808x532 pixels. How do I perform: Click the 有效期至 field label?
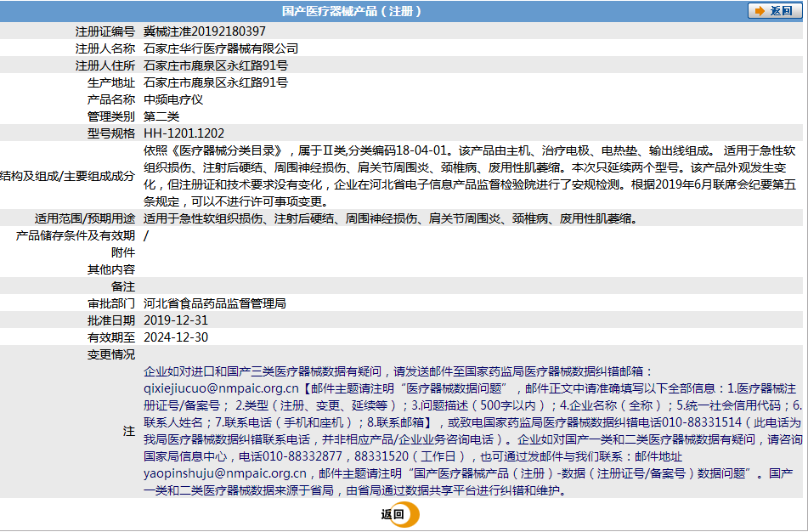[x=111, y=337]
